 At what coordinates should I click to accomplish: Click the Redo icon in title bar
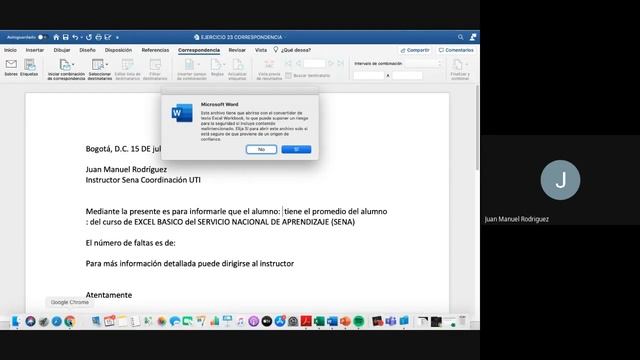click(89, 37)
